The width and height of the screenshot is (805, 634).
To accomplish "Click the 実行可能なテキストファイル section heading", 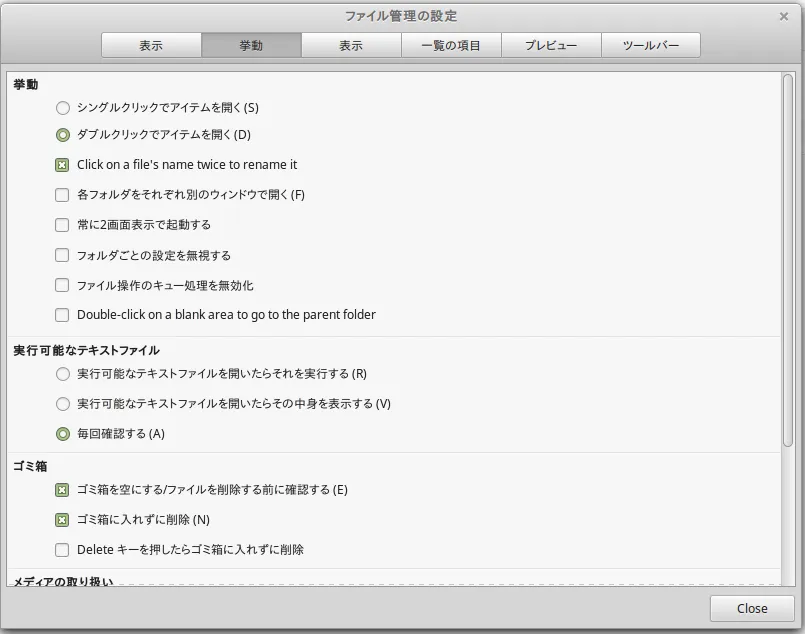I will [86, 350].
